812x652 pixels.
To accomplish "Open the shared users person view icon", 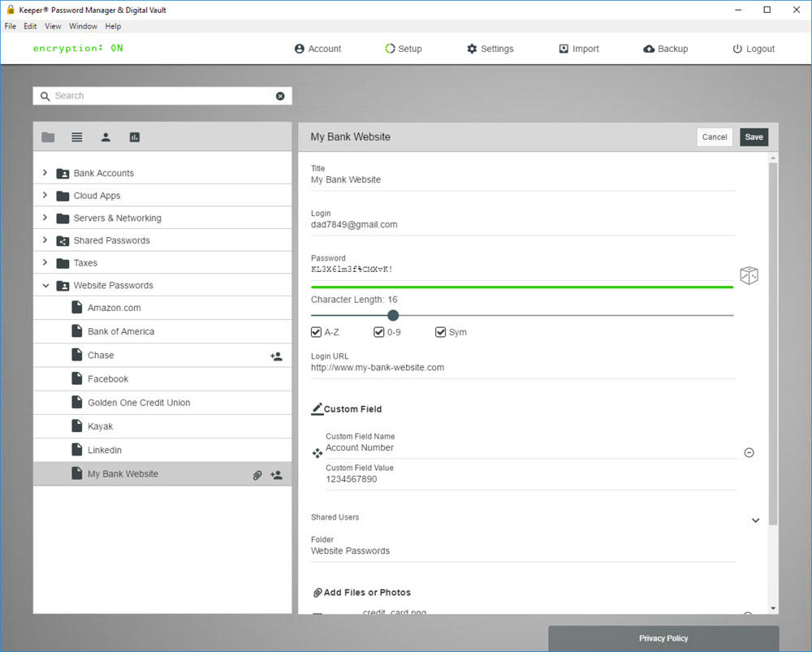I will click(106, 137).
